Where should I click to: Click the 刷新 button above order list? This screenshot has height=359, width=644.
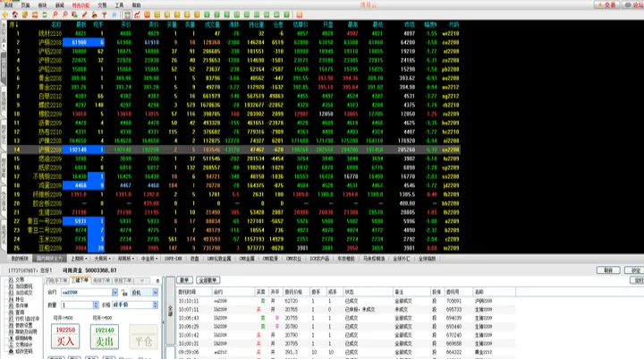607,269
